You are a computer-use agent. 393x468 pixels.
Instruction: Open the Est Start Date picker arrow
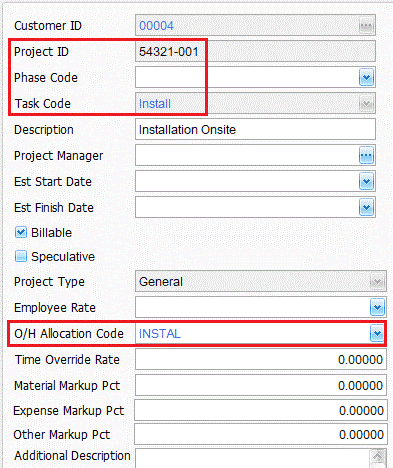tap(366, 181)
